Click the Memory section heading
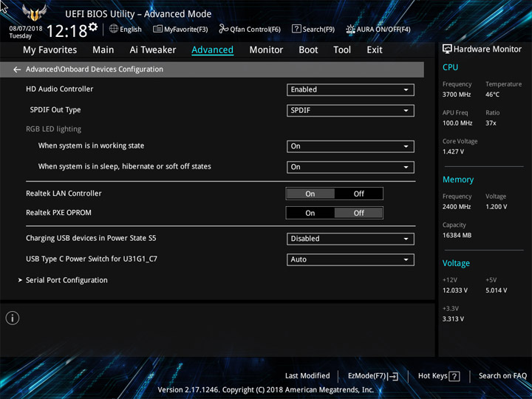 pos(457,180)
